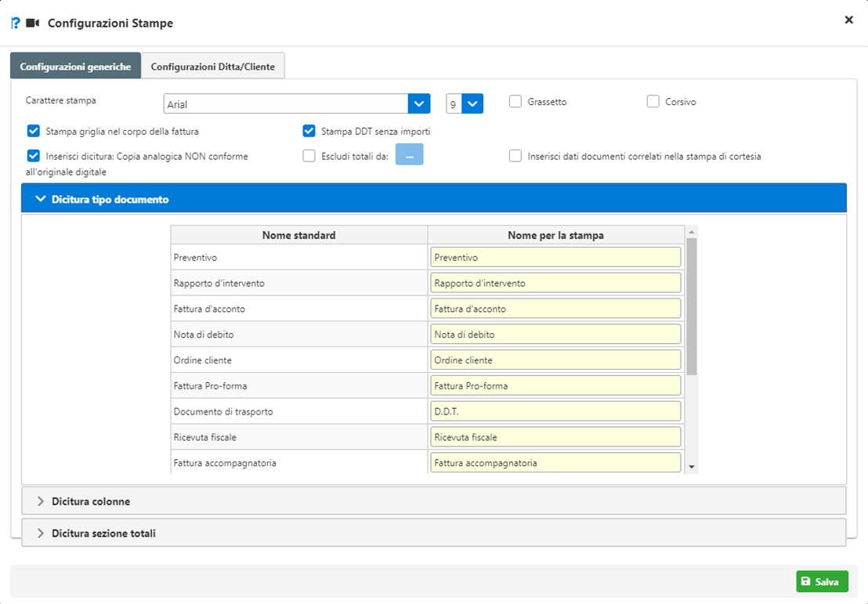This screenshot has width=868, height=604.
Task: Select the Documento di trasporto standard name cell
Action: [299, 411]
